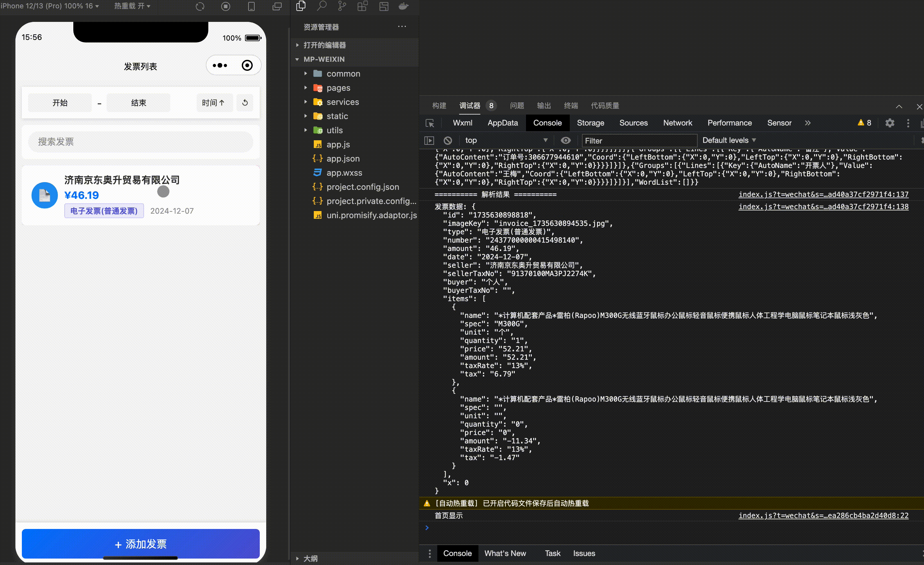Toggle the 热重载 开 hot reload option
This screenshot has height=565, width=924.
(132, 6)
